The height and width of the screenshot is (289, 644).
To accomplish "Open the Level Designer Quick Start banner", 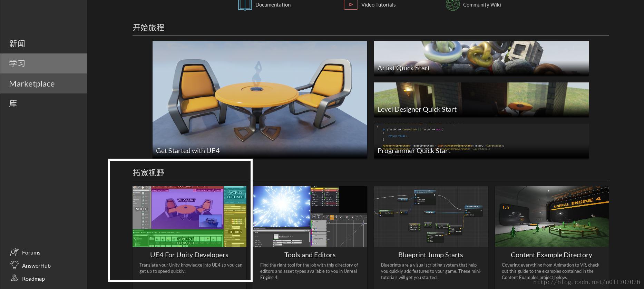I will tap(481, 100).
